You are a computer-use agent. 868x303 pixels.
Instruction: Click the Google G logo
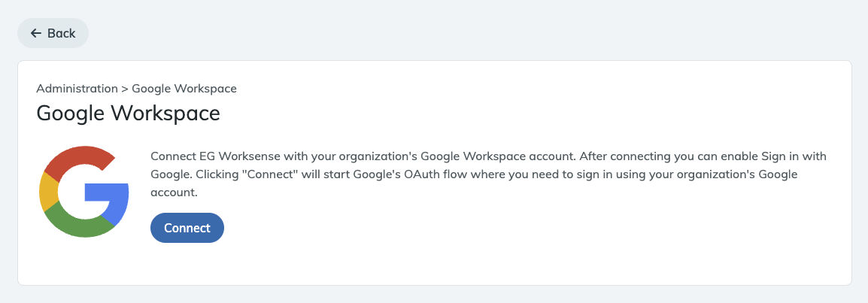pyautogui.click(x=83, y=192)
